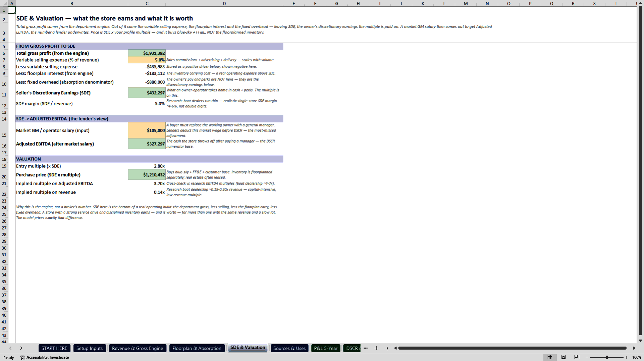Open Revenue & Gross Engine tab

pyautogui.click(x=138, y=348)
